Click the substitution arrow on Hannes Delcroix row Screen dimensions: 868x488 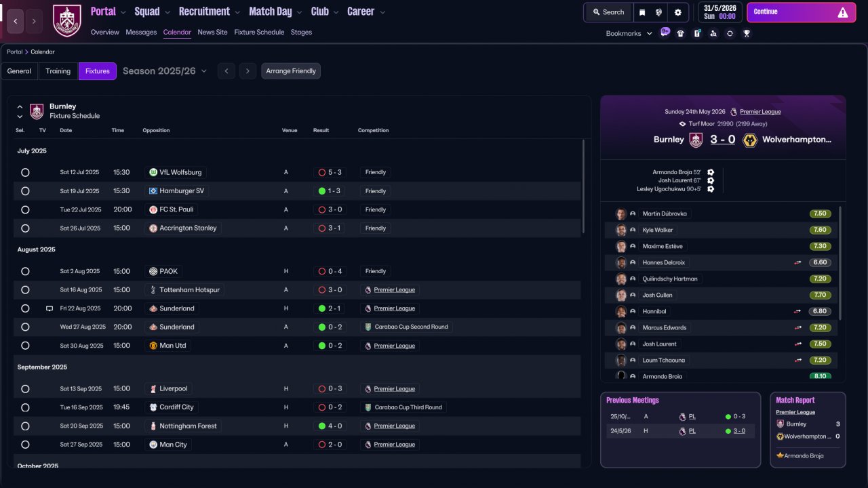pyautogui.click(x=798, y=262)
